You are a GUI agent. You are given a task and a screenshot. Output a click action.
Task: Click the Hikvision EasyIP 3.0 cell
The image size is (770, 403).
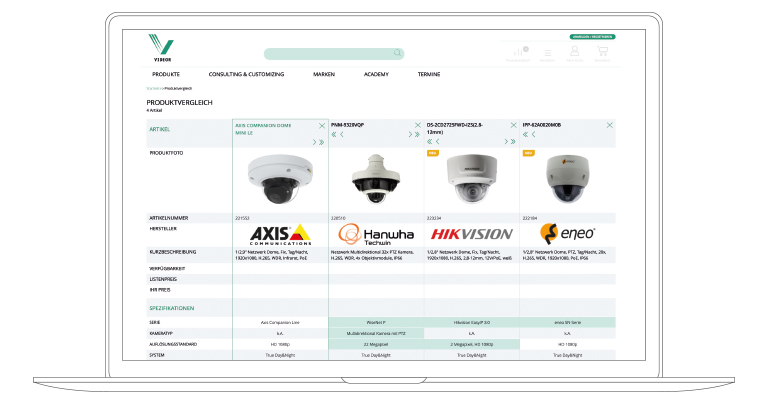click(x=472, y=322)
